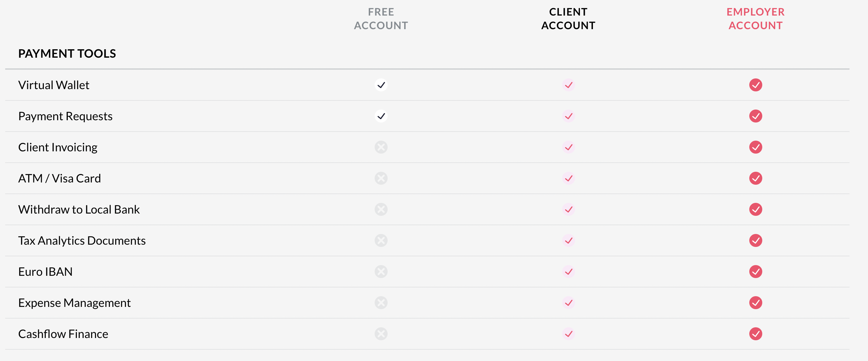The width and height of the screenshot is (868, 361).
Task: Click grey X icon for Cashflow Finance
Action: coord(381,334)
